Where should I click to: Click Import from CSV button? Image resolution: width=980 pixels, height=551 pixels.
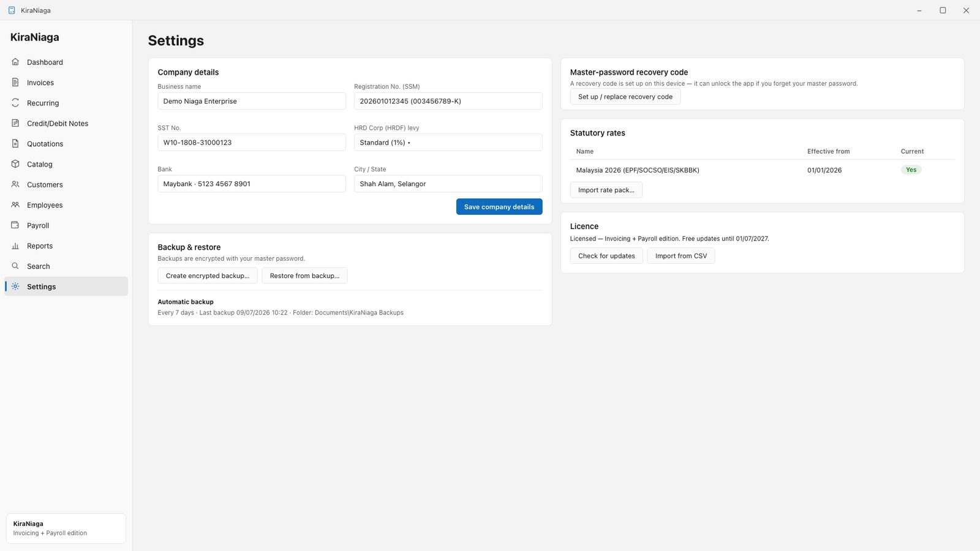click(x=681, y=256)
